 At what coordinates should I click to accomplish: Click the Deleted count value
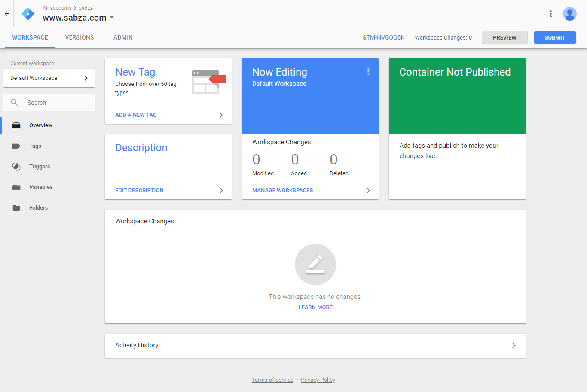pos(333,160)
